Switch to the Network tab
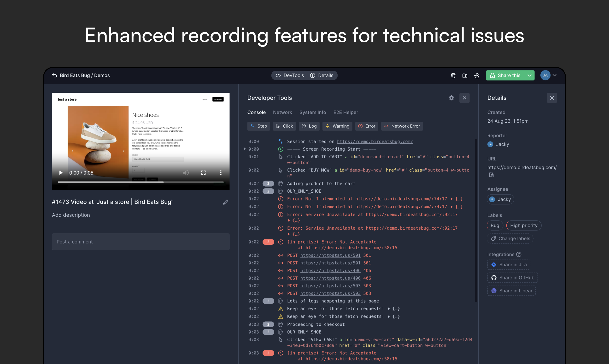Image resolution: width=609 pixels, height=364 pixels. pos(282,112)
